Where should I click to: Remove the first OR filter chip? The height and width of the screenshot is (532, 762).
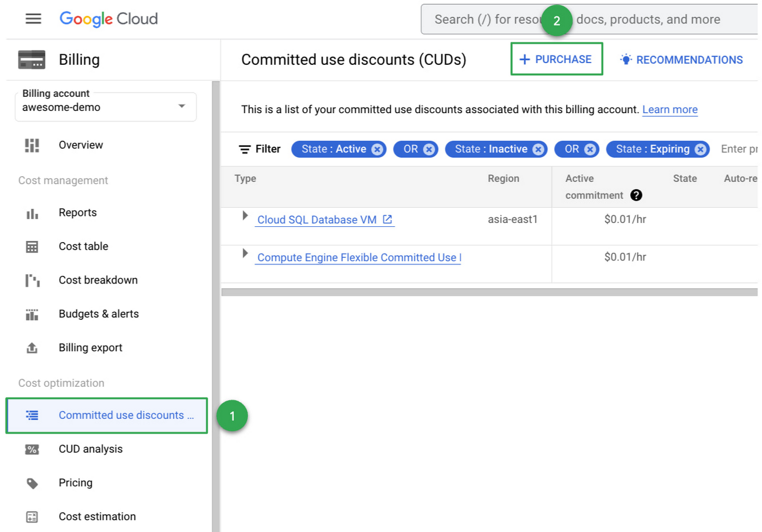click(429, 149)
